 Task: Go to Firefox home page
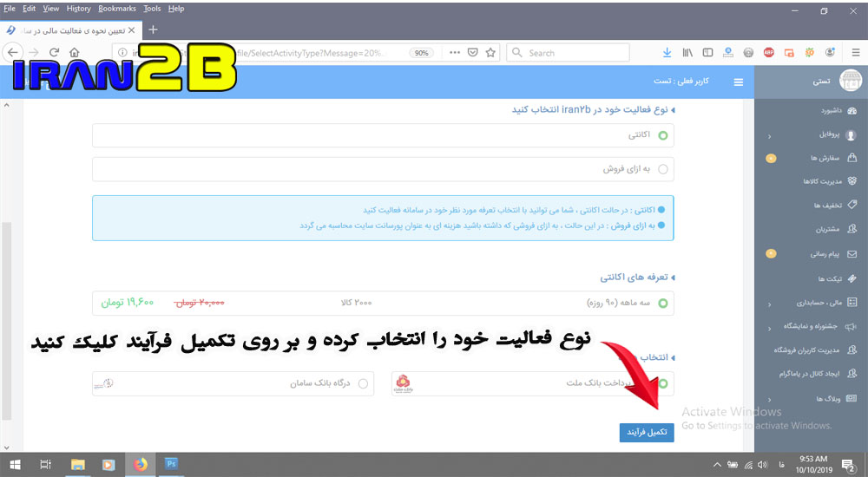pyautogui.click(x=74, y=53)
